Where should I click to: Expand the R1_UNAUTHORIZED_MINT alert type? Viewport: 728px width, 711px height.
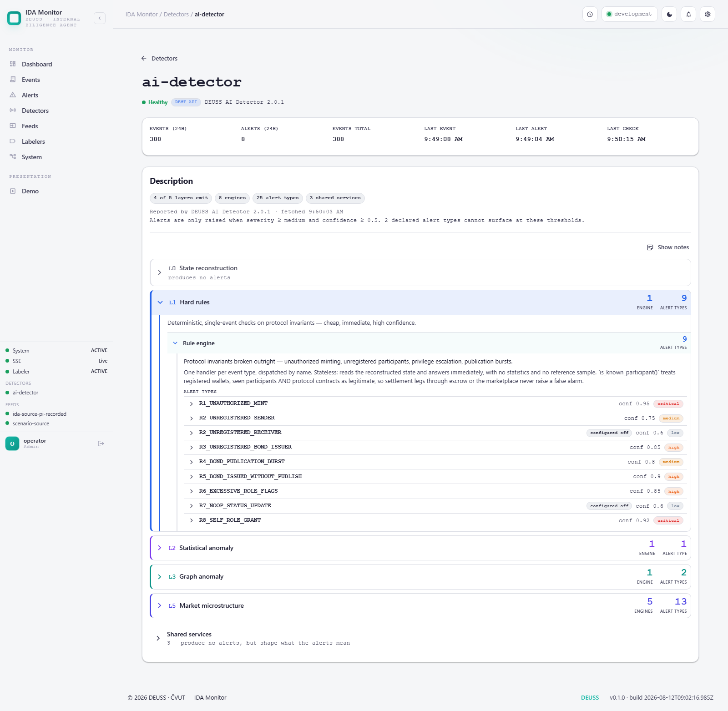pos(435,403)
